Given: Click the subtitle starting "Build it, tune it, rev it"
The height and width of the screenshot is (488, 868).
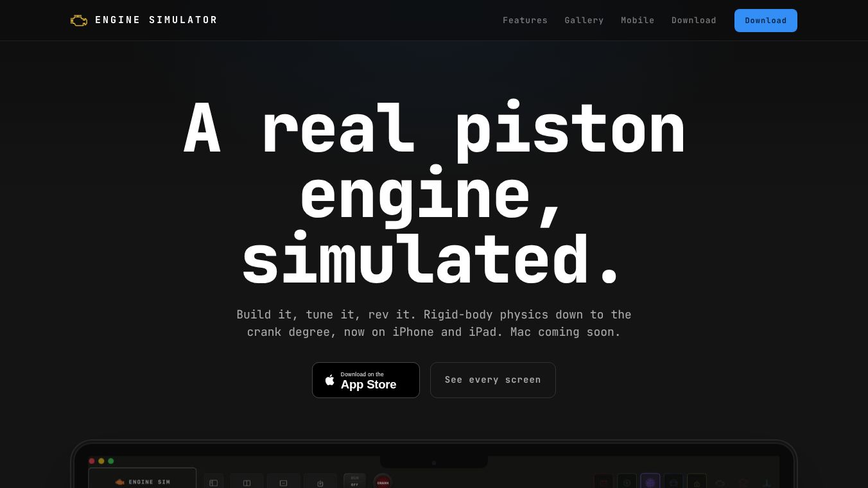Looking at the screenshot, I should coord(434,323).
